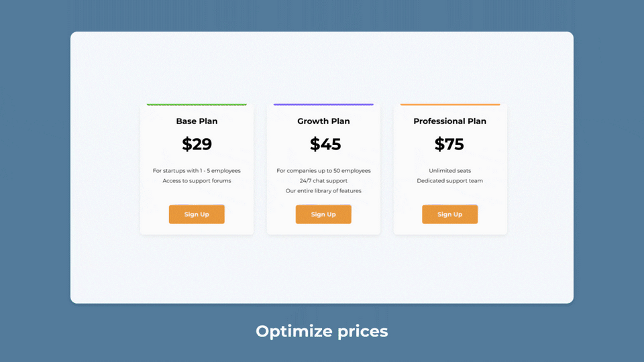The width and height of the screenshot is (644, 362).
Task: Click '24/7 chat support' feature line
Action: [323, 180]
